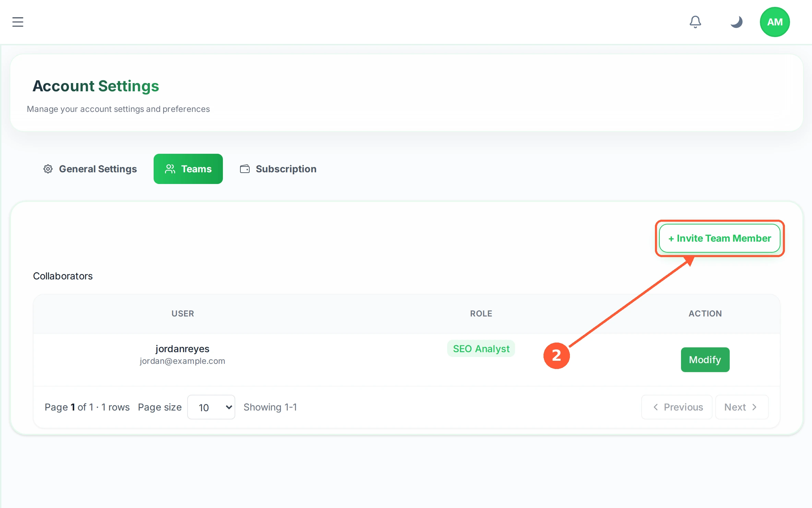This screenshot has width=812, height=508.
Task: Select jordanreyes username text
Action: 182,349
